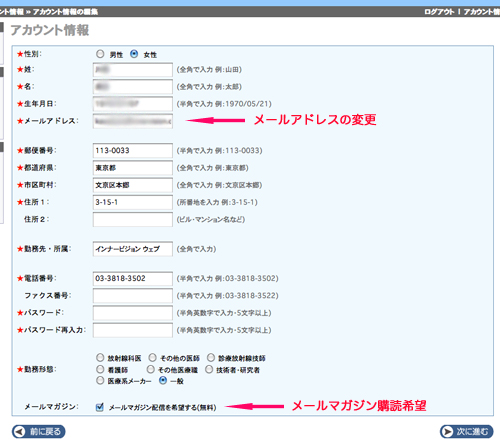Select the 女性 radio button
The width and height of the screenshot is (500, 442).
point(134,54)
